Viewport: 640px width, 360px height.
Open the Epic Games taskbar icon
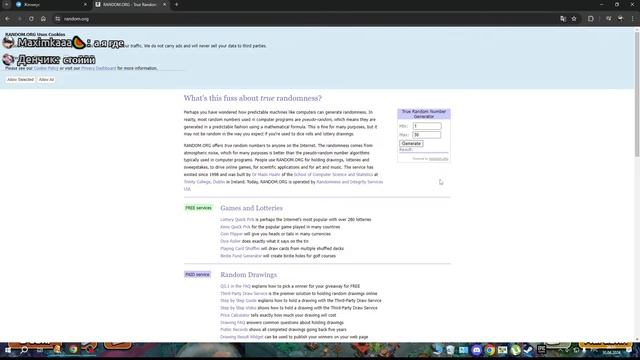tap(542, 349)
